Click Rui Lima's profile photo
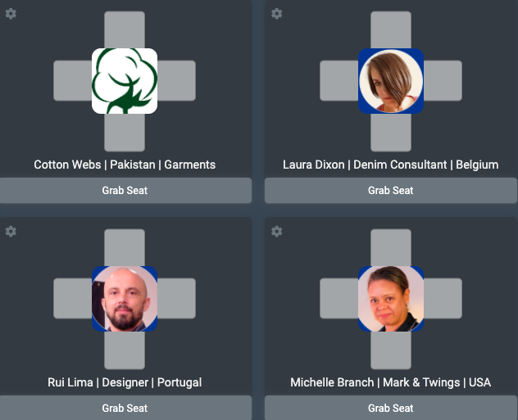Image resolution: width=518 pixels, height=420 pixels. pos(125,299)
